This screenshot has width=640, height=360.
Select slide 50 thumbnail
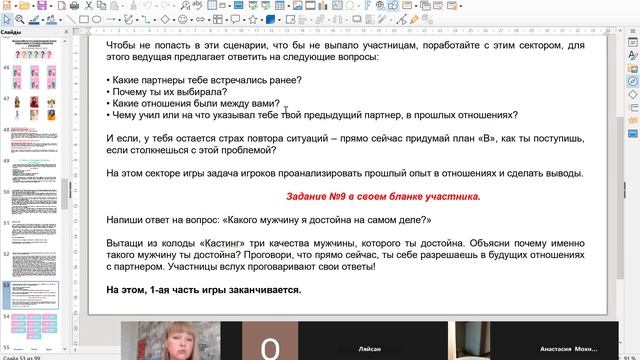point(34,202)
